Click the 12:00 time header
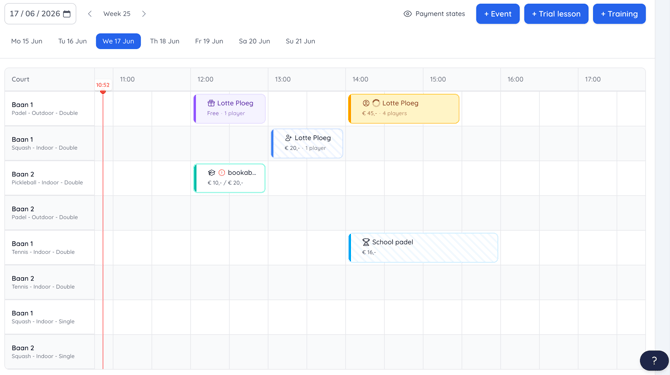The image size is (670, 375). pyautogui.click(x=205, y=79)
